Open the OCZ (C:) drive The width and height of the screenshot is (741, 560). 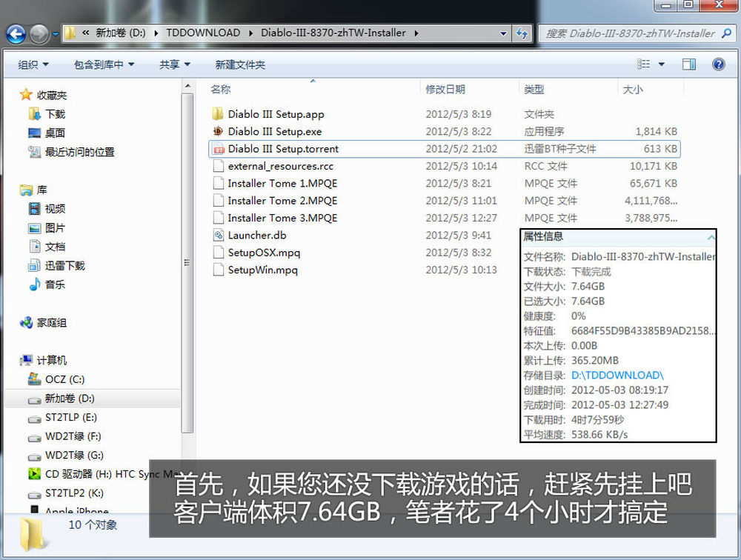click(x=64, y=379)
